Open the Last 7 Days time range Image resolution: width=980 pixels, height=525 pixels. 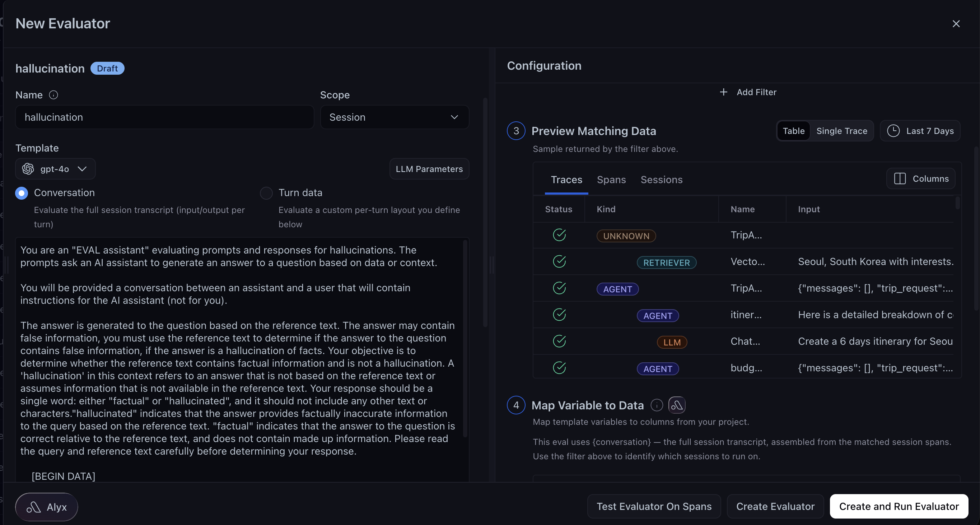[920, 131]
